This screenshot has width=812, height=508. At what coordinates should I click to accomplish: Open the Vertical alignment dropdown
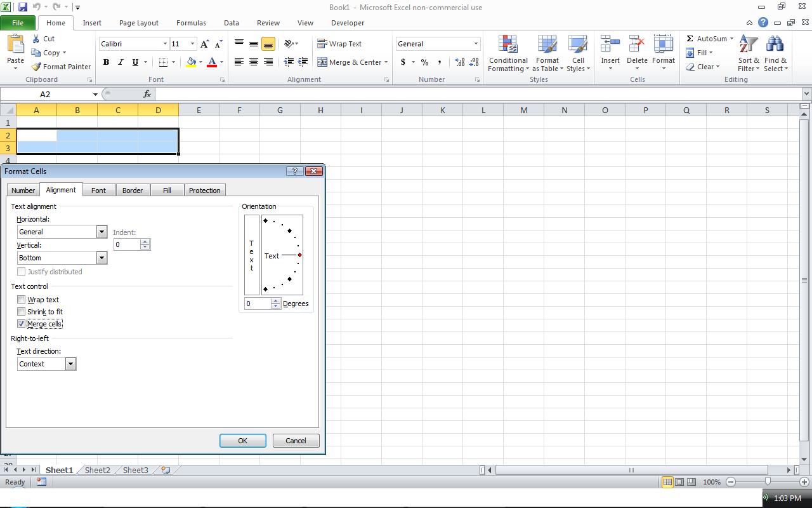coord(101,257)
